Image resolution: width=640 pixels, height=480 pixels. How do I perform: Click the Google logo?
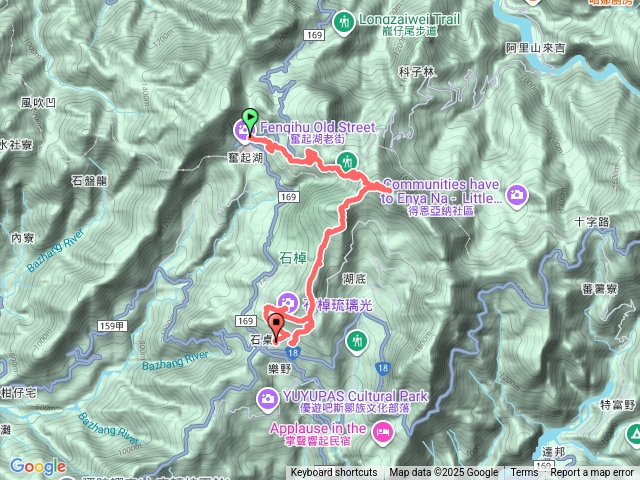pos(38,466)
